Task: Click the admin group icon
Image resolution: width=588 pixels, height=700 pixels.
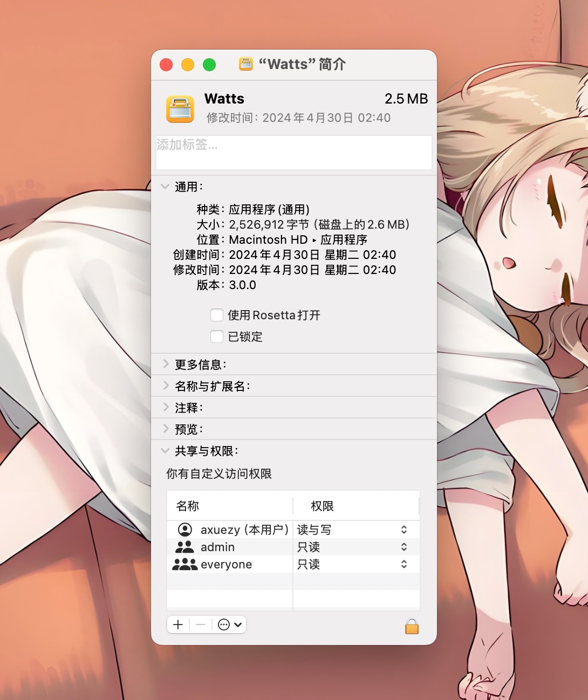Action: click(184, 547)
